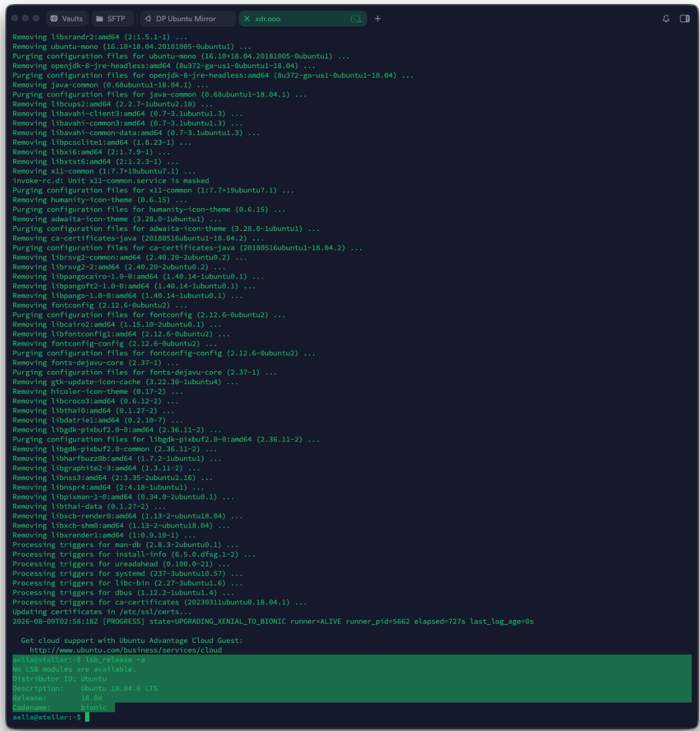700x731 pixels.
Task: Click the 'Processing triggers for man-db' line
Action: click(125, 545)
